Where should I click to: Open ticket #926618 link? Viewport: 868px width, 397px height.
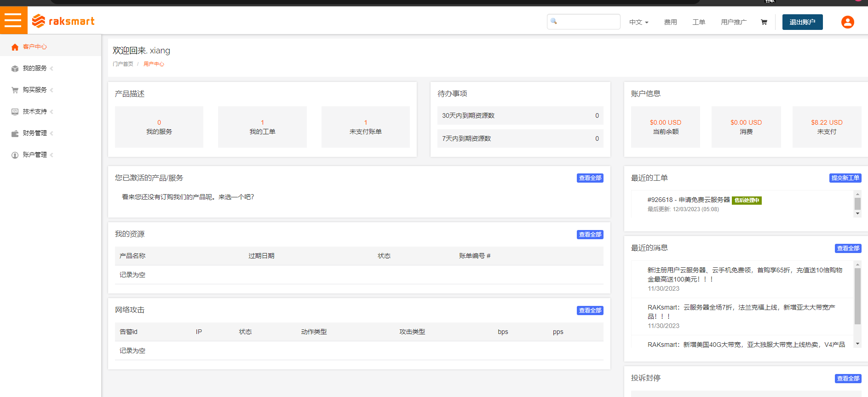(689, 200)
